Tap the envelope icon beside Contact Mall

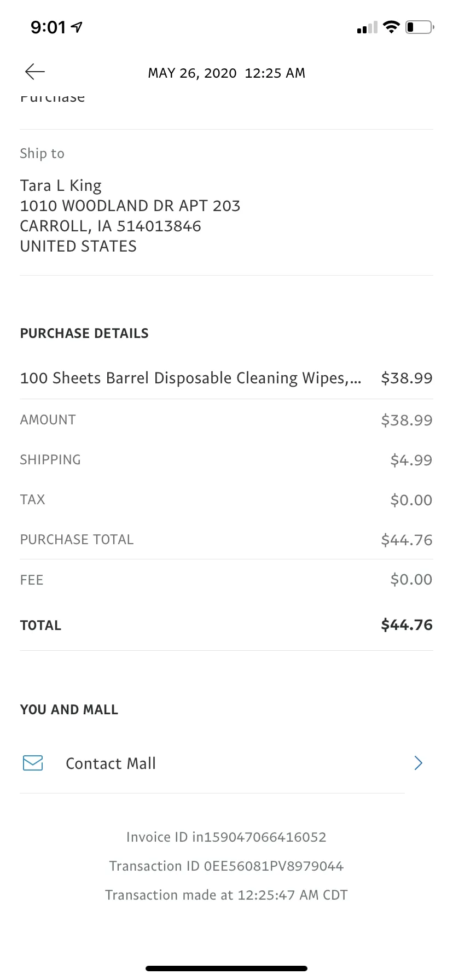tap(33, 763)
